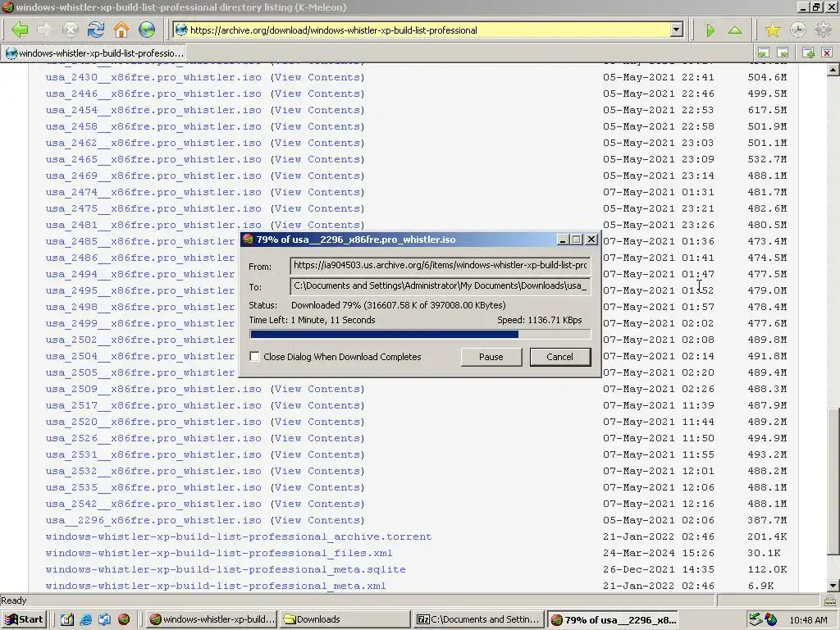Viewport: 840px width, 630px height.
Task: Click the K-Meleon icon in download dialog title
Action: point(248,240)
